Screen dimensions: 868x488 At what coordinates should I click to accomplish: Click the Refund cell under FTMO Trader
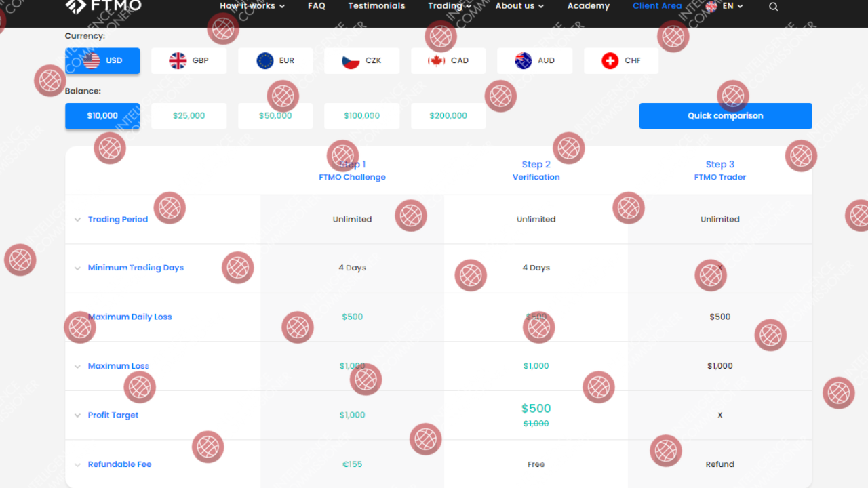[719, 464]
